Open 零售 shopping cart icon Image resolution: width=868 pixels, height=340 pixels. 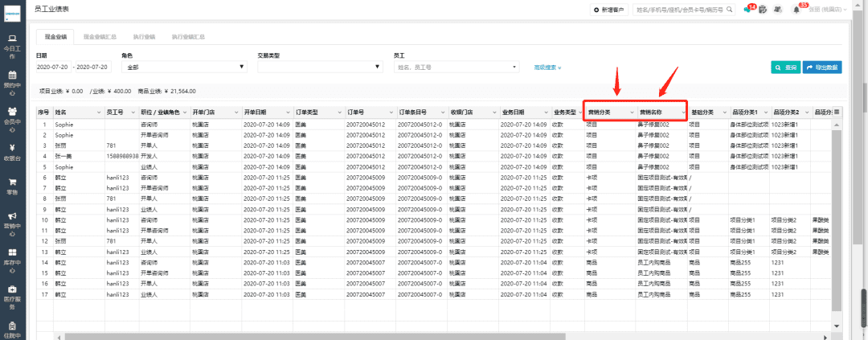[12, 186]
